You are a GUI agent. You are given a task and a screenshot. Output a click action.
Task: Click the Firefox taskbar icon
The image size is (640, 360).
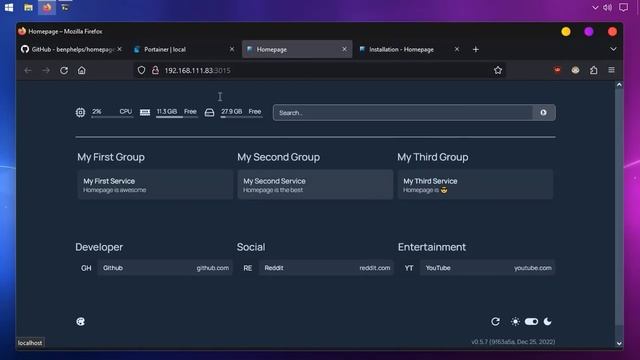coord(47,7)
